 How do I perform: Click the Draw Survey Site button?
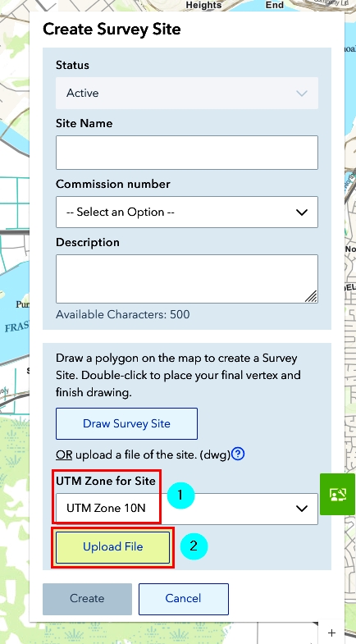click(x=126, y=423)
